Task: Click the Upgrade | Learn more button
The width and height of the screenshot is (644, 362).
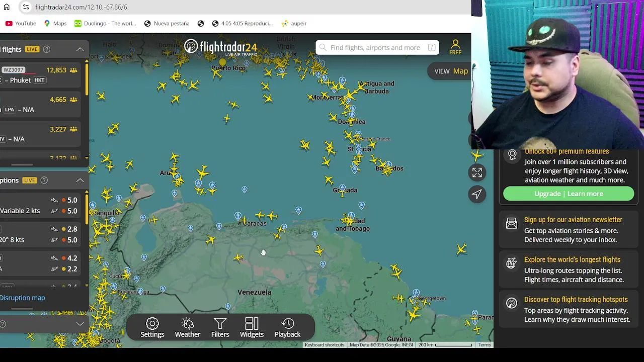Action: pyautogui.click(x=569, y=194)
